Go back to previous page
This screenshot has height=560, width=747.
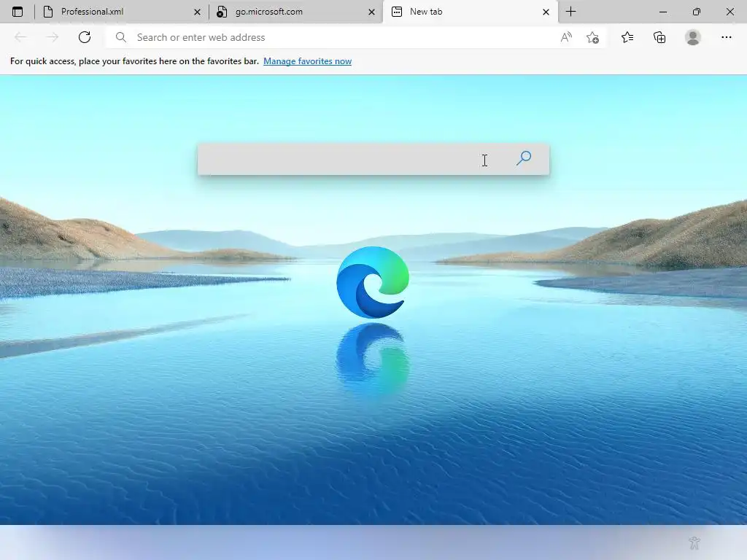coord(20,37)
